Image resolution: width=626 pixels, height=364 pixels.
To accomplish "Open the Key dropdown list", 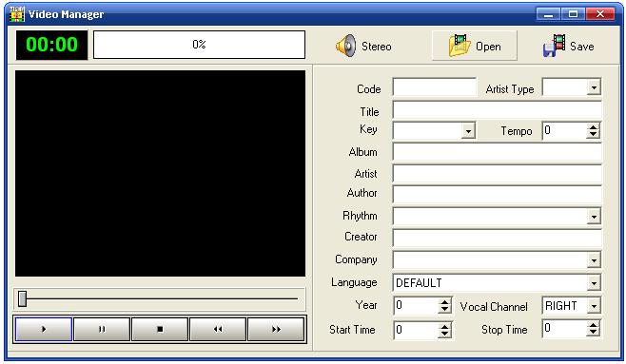I will [468, 131].
